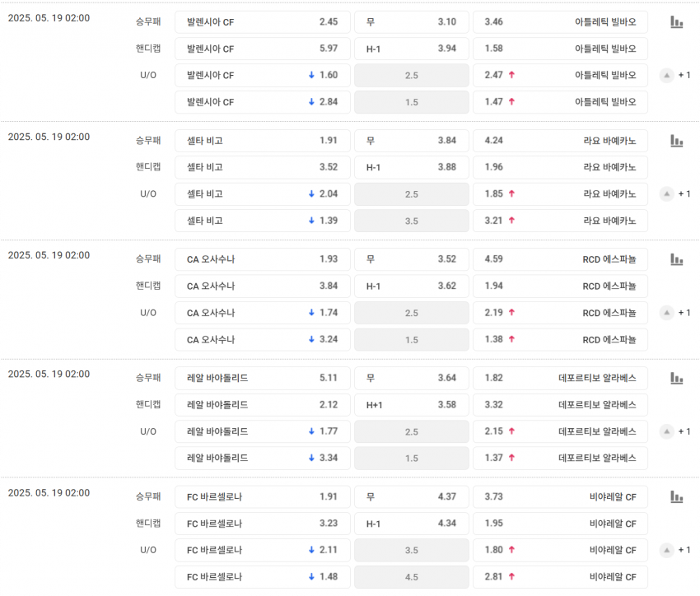Open statistics chart icon for Valencia CF match
Image resolution: width=700 pixels, height=596 pixels.
pos(676,22)
